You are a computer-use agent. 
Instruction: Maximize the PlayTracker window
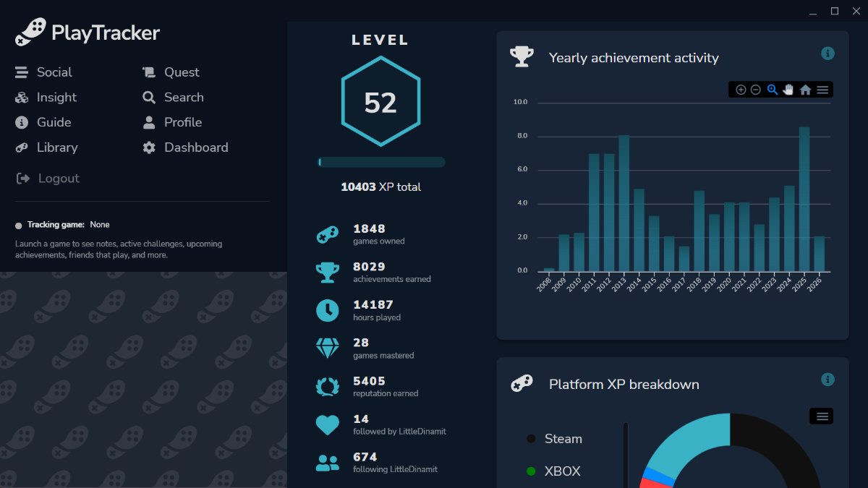[x=835, y=11]
